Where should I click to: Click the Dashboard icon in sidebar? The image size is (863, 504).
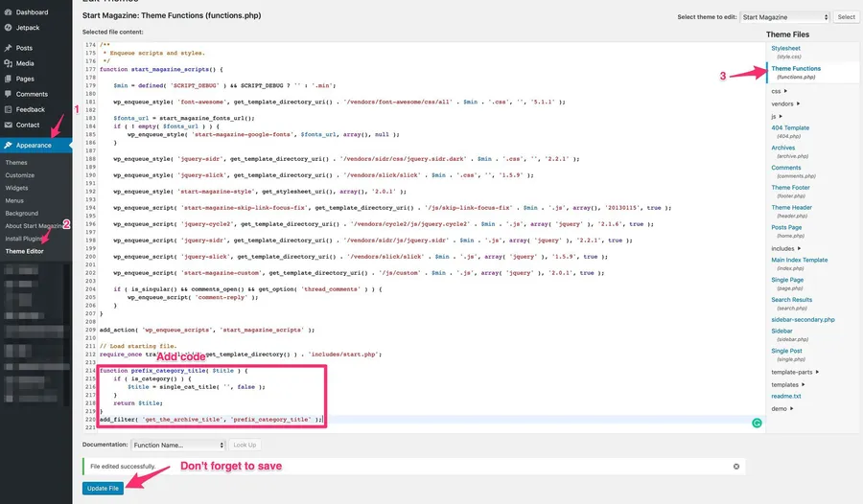tap(8, 12)
